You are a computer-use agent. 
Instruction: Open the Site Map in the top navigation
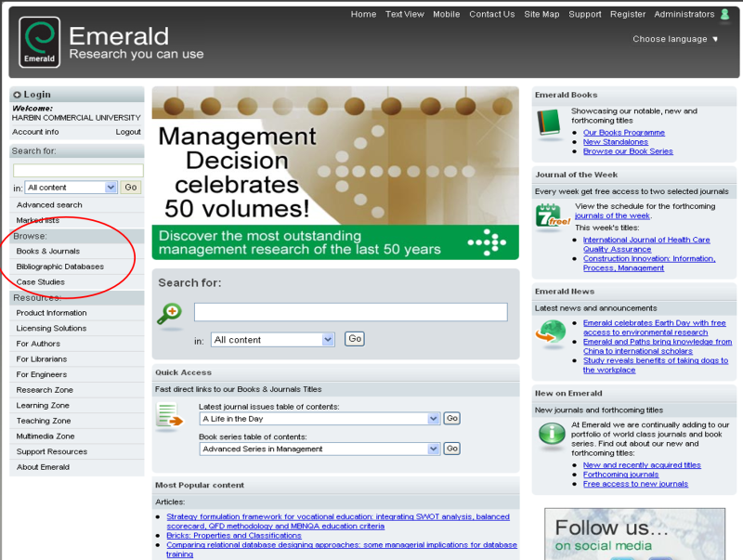click(x=541, y=14)
